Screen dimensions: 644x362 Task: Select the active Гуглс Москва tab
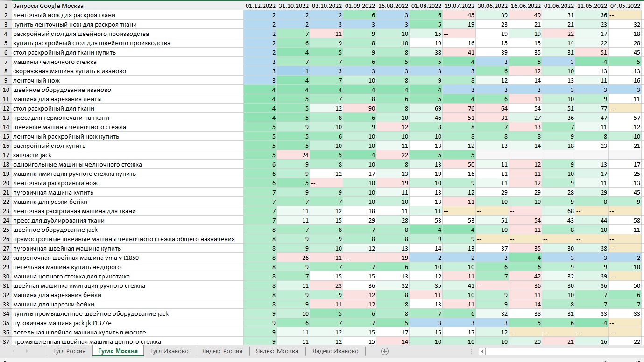[x=118, y=351]
